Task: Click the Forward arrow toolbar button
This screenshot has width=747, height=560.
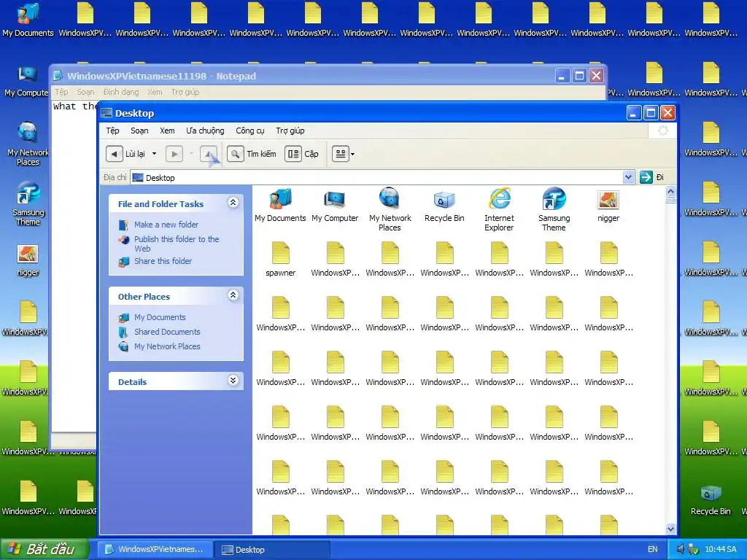Action: pos(174,154)
